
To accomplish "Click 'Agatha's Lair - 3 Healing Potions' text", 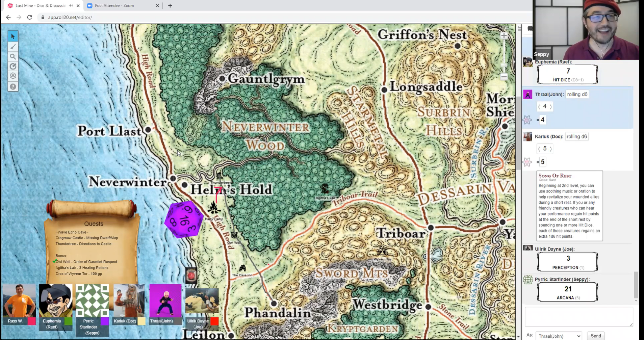I will point(82,268).
